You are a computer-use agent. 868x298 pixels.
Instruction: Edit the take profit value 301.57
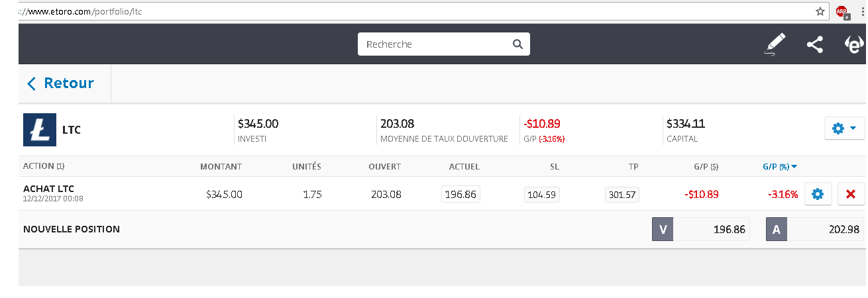622,195
